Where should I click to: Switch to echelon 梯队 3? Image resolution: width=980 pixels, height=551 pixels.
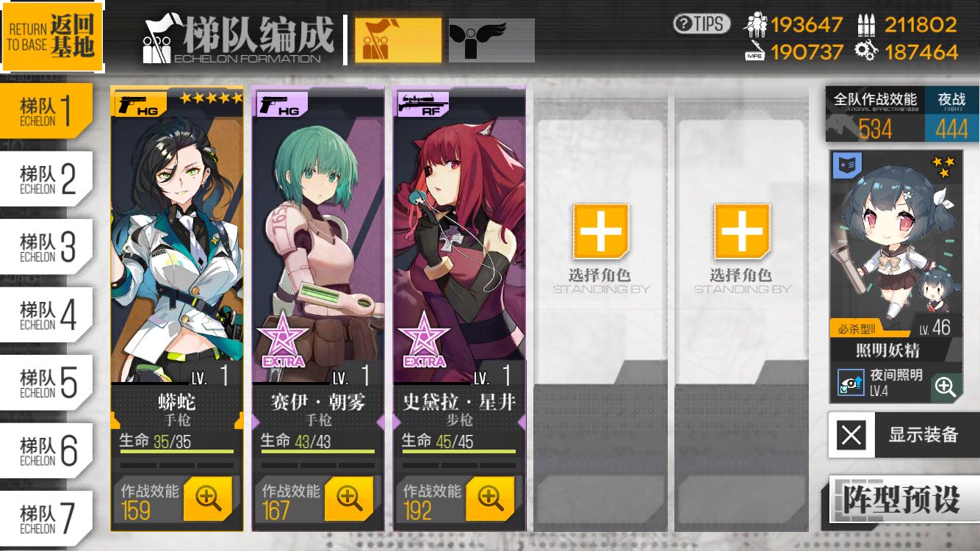pyautogui.click(x=46, y=246)
